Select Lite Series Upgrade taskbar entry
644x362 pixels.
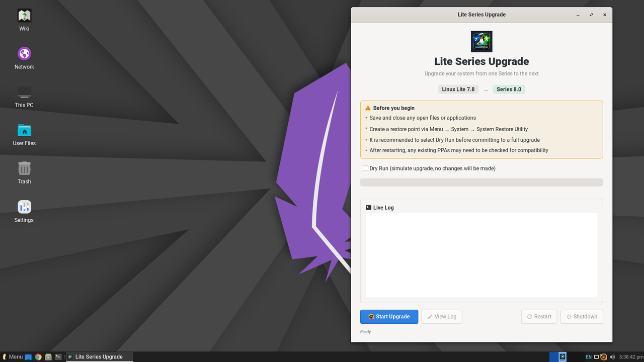click(100, 357)
